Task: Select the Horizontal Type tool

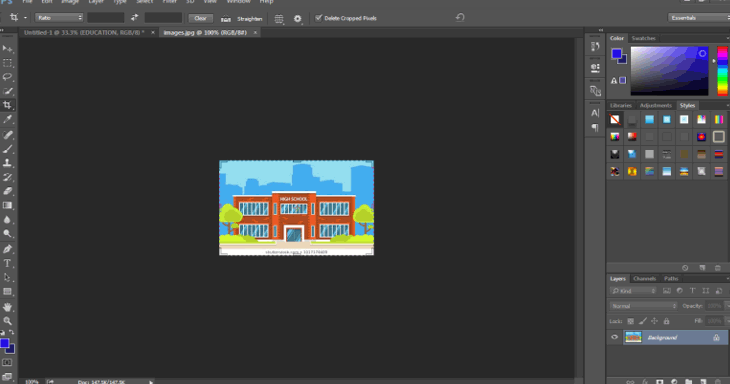Action: [x=7, y=263]
